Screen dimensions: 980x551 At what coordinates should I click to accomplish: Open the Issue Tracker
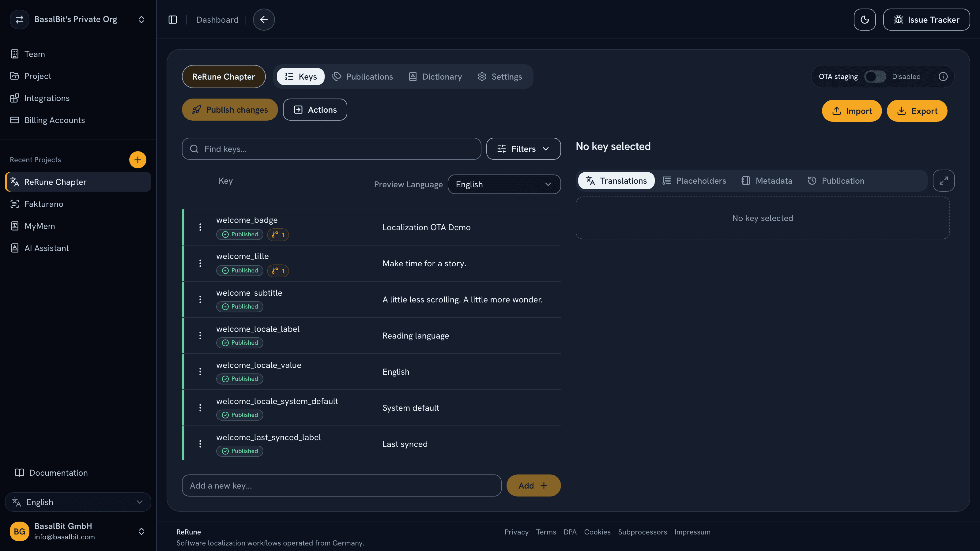pyautogui.click(x=926, y=19)
